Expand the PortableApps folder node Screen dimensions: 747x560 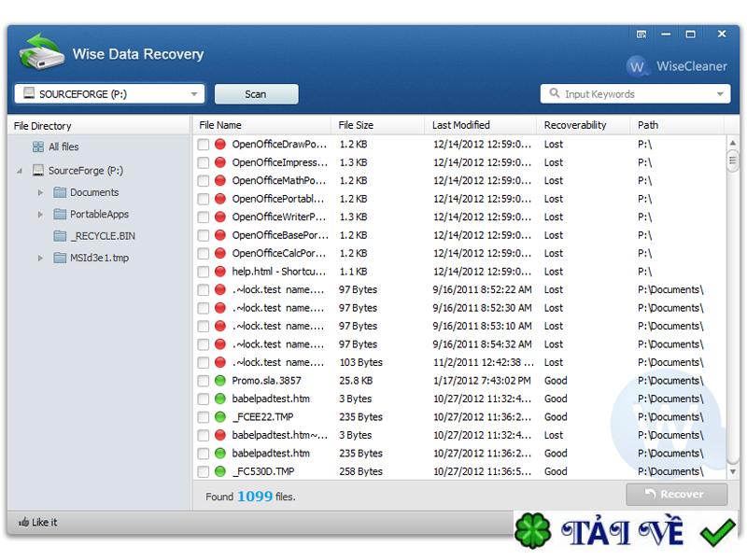tap(40, 215)
